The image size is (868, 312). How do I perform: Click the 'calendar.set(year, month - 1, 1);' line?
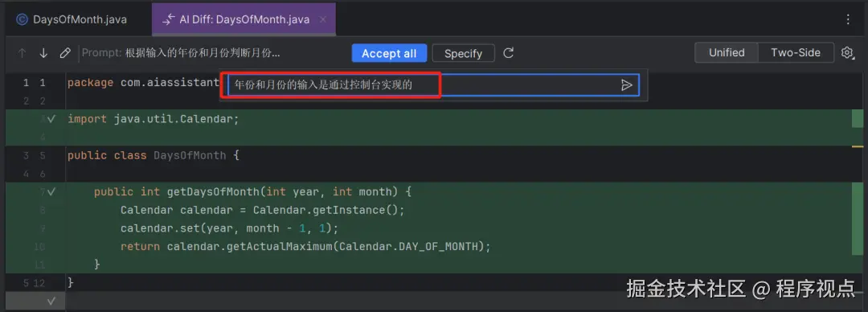[229, 228]
